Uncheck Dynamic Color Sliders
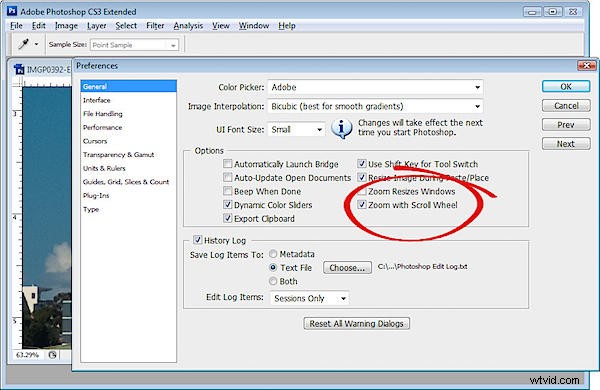Image resolution: width=600 pixels, height=390 pixels. click(x=228, y=205)
